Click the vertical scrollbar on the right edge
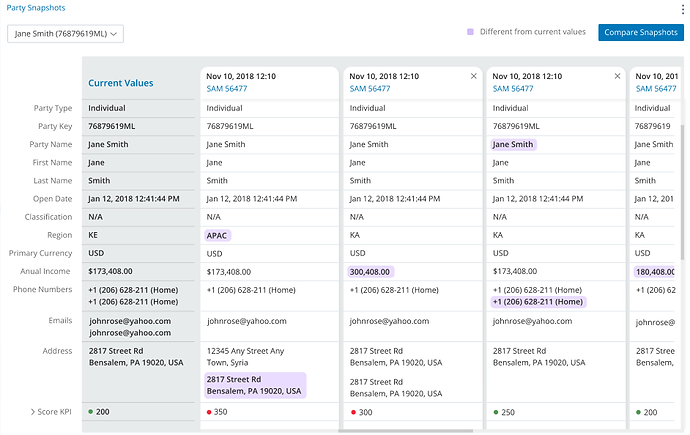This screenshot has height=435, width=690. point(683,180)
